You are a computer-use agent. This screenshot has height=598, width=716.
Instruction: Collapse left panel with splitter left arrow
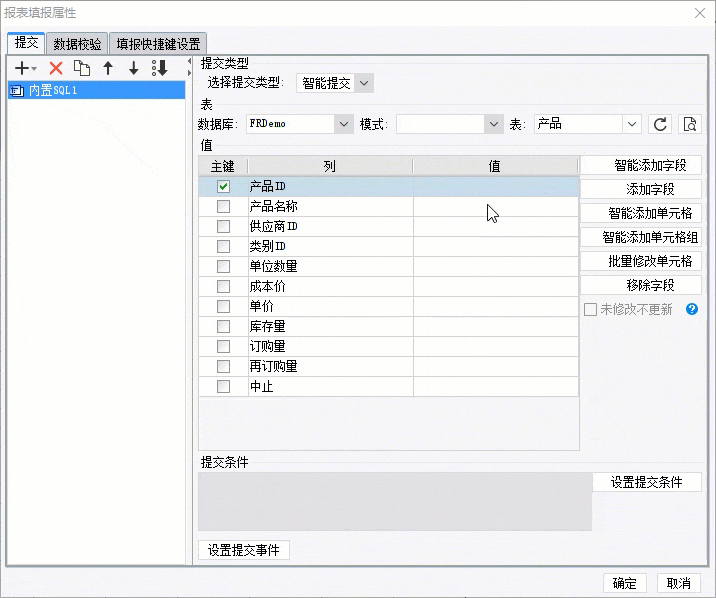[x=189, y=61]
